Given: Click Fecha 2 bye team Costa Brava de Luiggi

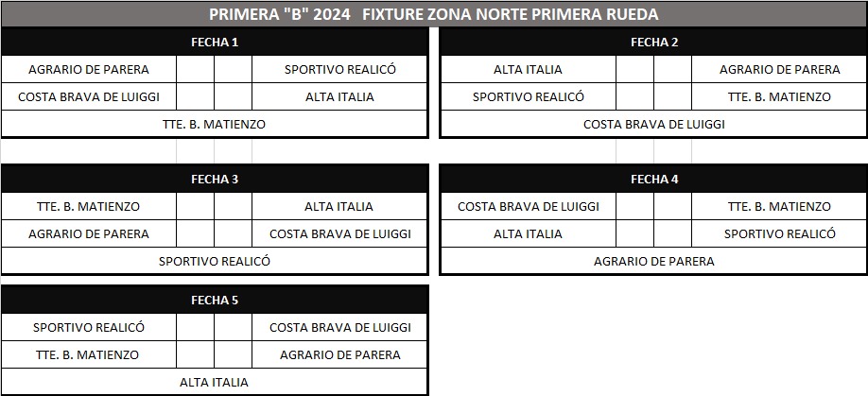Looking at the screenshot, I should coord(653,124).
